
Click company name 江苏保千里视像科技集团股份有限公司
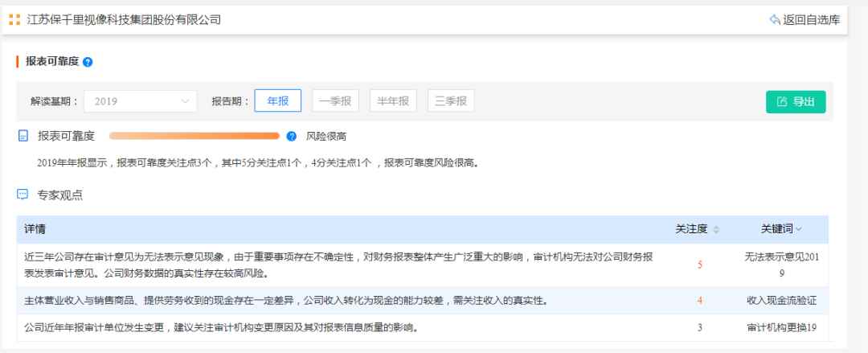[124, 20]
